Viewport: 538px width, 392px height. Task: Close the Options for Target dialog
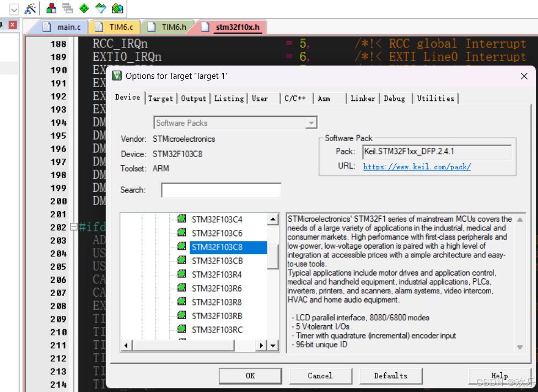pos(524,76)
